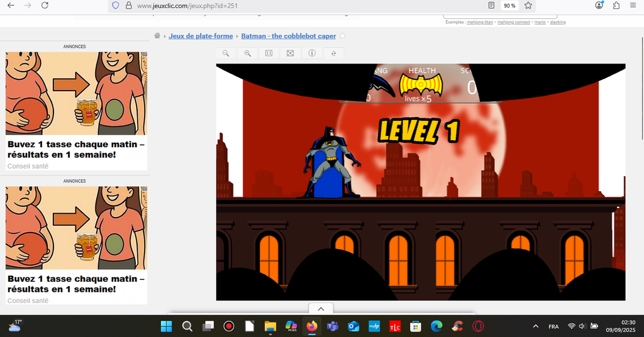644x337 pixels.
Task: Reset the 90 % zoom level indicator
Action: [x=509, y=6]
